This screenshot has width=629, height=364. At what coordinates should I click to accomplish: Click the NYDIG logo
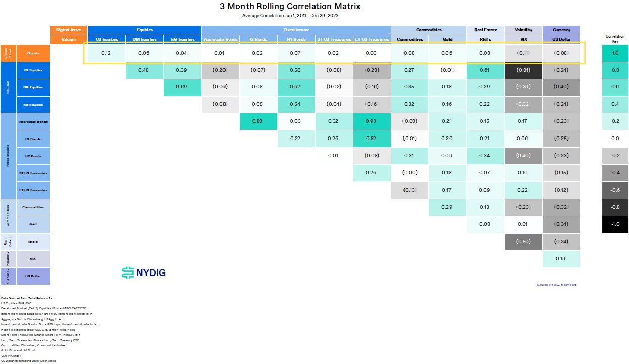point(144,272)
